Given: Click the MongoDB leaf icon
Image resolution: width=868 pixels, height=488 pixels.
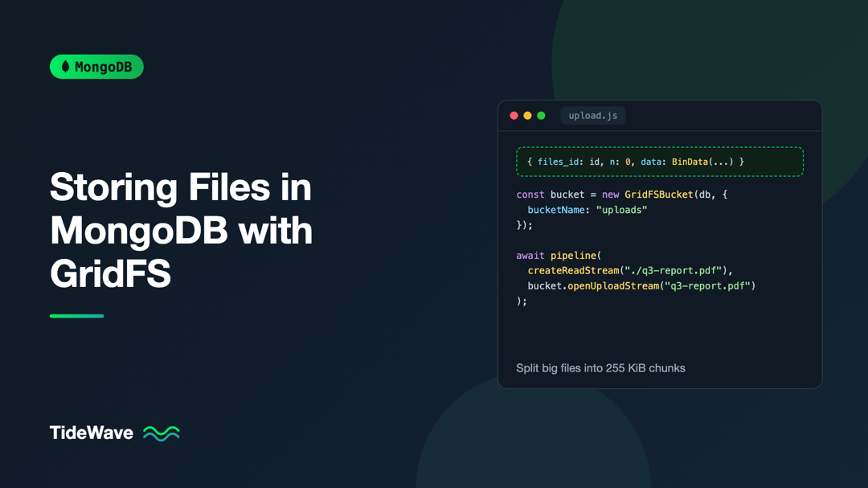Looking at the screenshot, I should coord(65,67).
